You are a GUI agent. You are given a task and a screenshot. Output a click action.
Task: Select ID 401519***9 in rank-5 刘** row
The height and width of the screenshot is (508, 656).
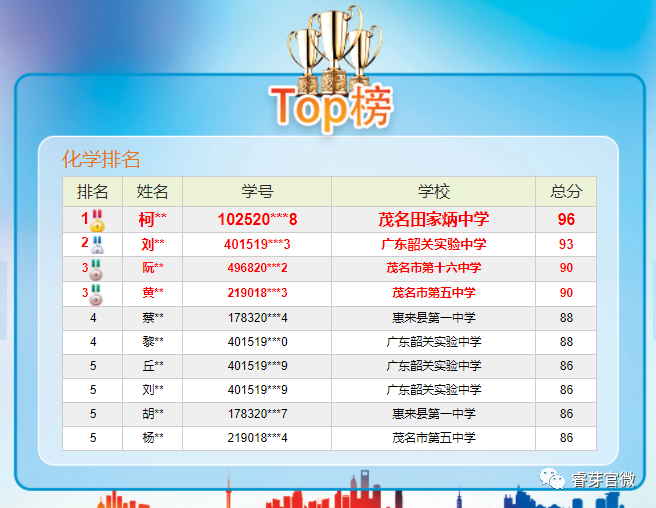click(x=257, y=390)
